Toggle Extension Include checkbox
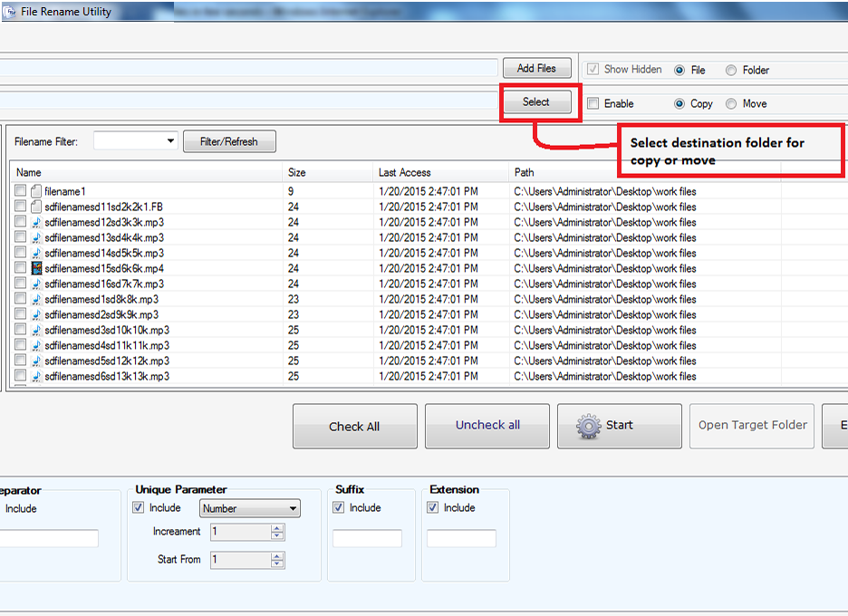 (x=433, y=507)
